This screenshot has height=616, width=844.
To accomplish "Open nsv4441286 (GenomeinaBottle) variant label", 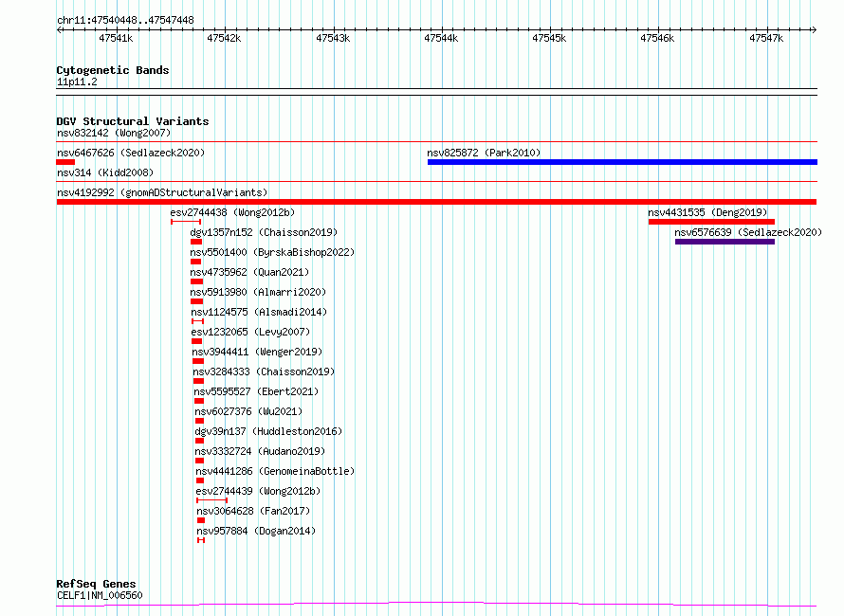I will [x=276, y=471].
